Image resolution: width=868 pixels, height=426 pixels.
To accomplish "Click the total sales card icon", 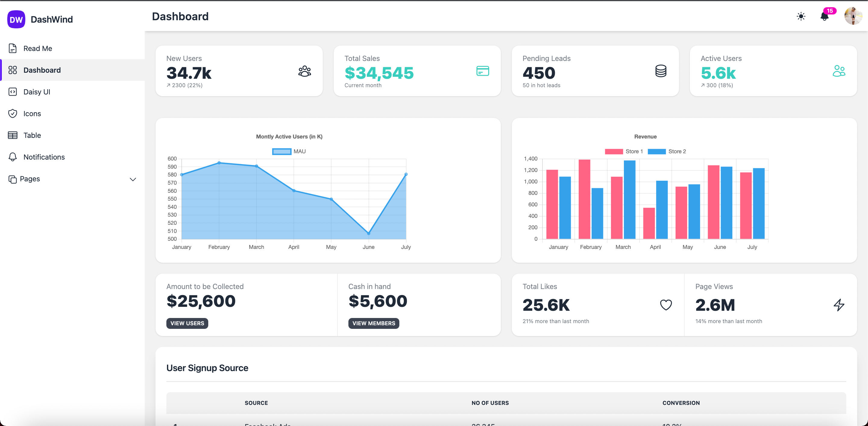I will pyautogui.click(x=483, y=71).
